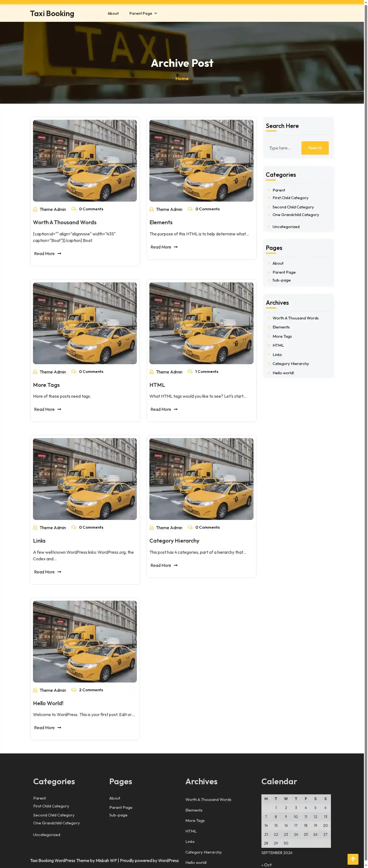Click day 30 in the footer calendar
This screenshot has height=868, width=368.
pyautogui.click(x=286, y=843)
